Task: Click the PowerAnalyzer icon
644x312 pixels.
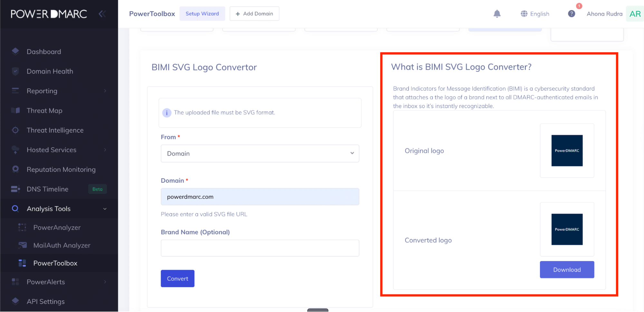Action: coord(22,227)
